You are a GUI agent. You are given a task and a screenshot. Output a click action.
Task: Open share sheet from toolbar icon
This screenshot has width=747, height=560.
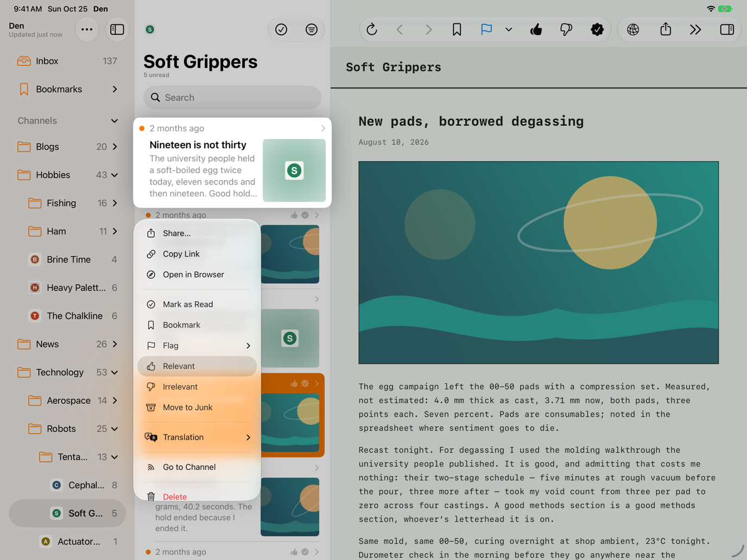coord(666,29)
